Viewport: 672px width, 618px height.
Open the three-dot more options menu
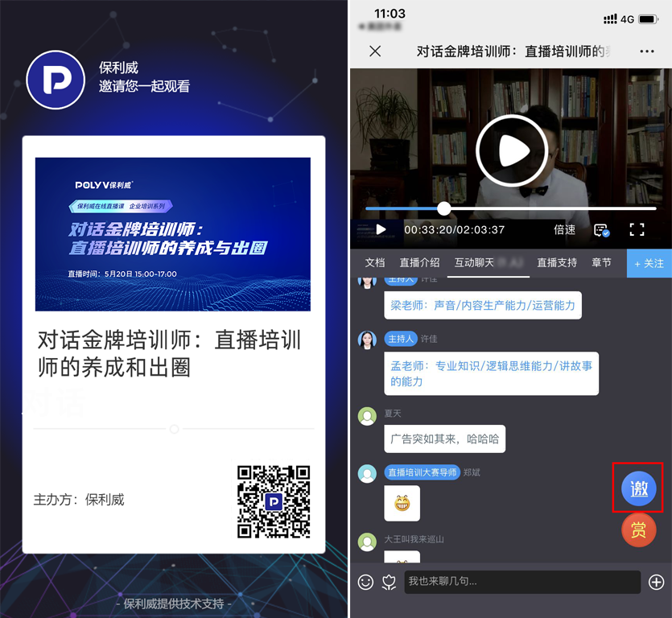pyautogui.click(x=647, y=51)
